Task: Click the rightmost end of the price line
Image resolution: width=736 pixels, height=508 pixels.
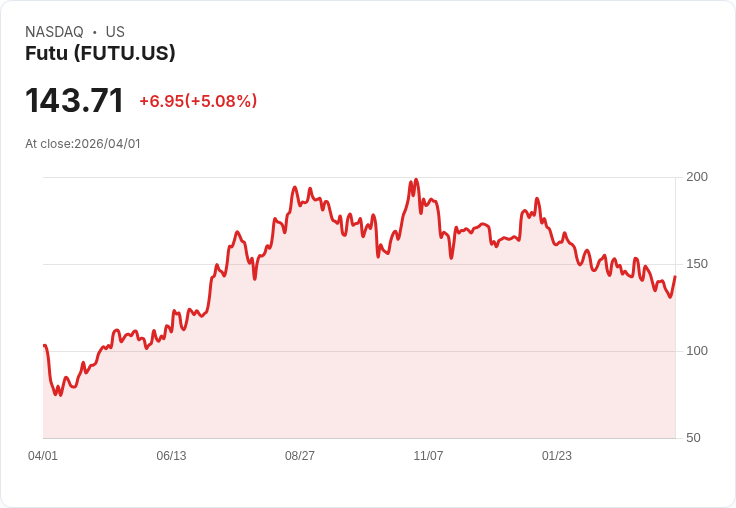Action: click(x=675, y=277)
